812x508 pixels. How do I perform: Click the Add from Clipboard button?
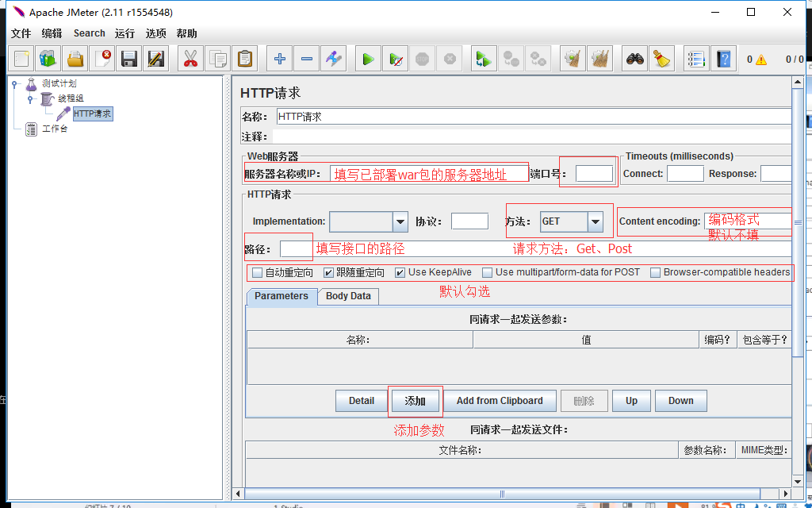point(500,401)
